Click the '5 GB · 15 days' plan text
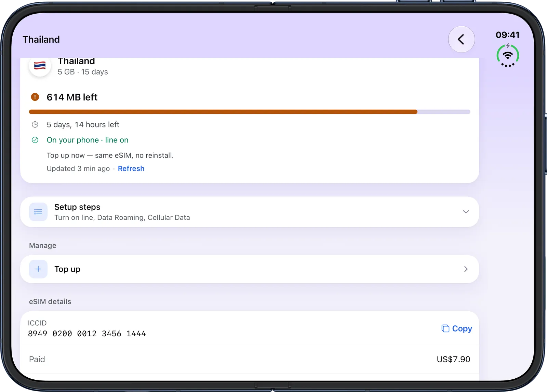The width and height of the screenshot is (547, 392). [83, 72]
